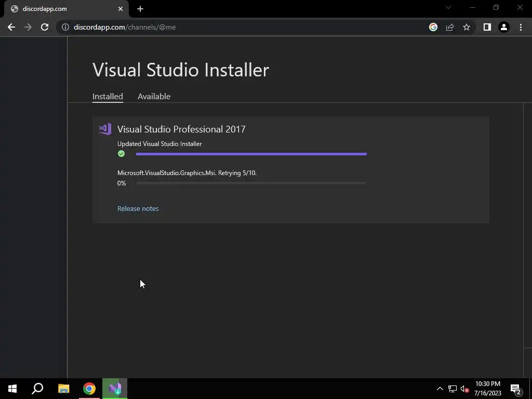
Task: Minimize the Chrome window
Action: pos(472,7)
